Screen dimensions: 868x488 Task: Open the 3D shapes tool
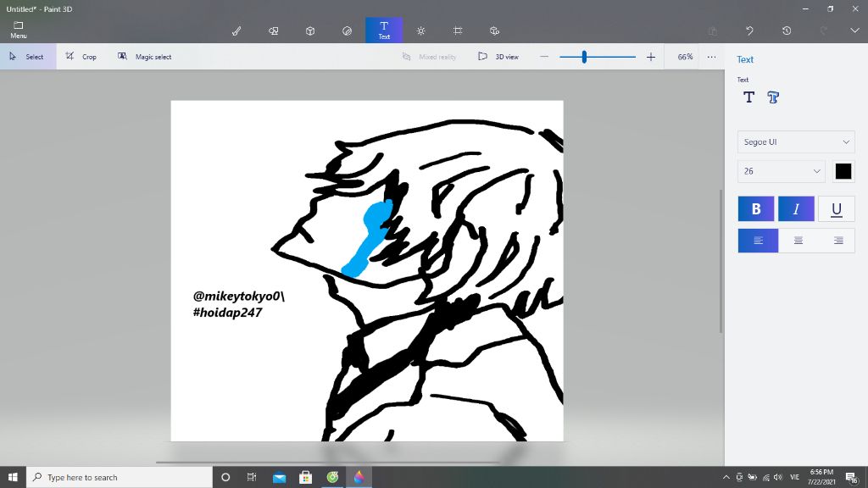coord(309,30)
